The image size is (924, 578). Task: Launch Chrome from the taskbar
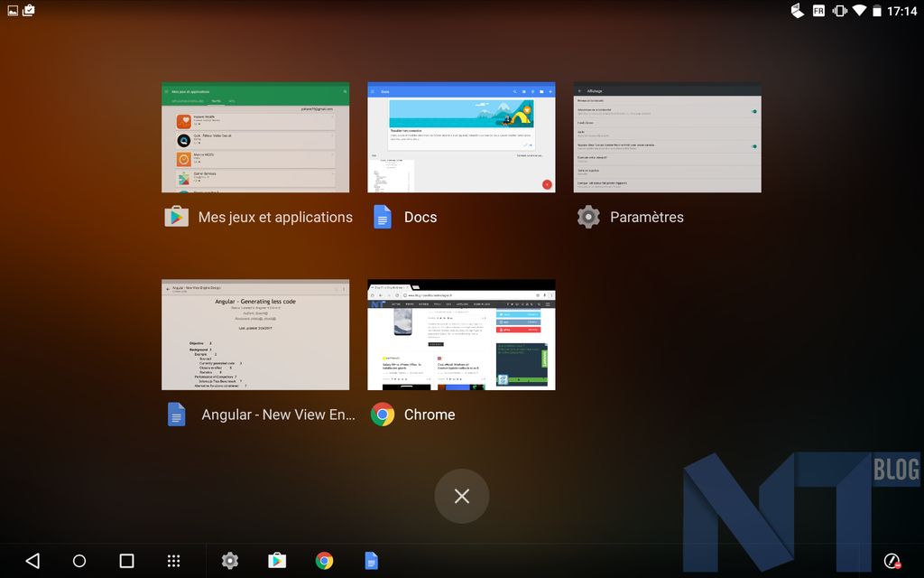point(324,561)
